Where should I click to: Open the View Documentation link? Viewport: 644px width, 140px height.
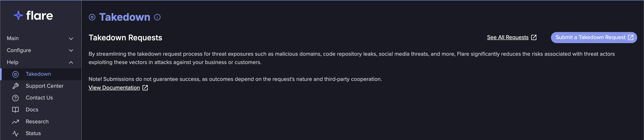coord(114,88)
